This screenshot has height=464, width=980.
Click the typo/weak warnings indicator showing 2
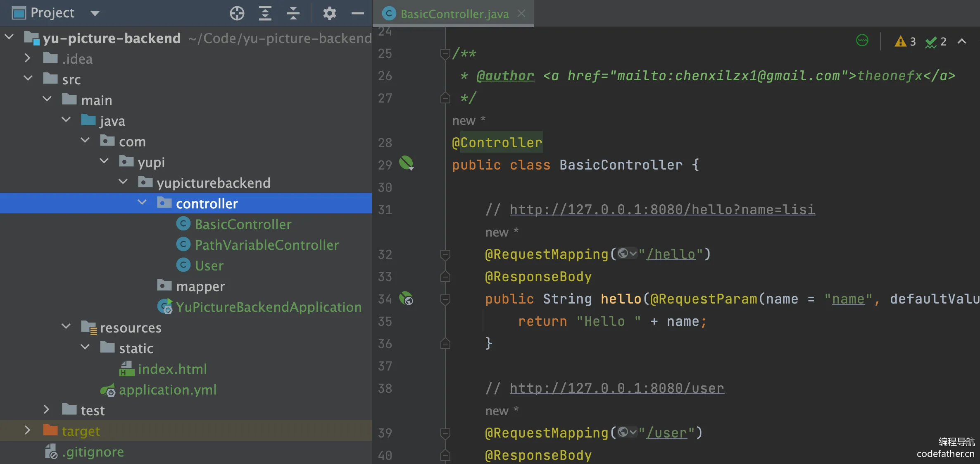coord(936,41)
